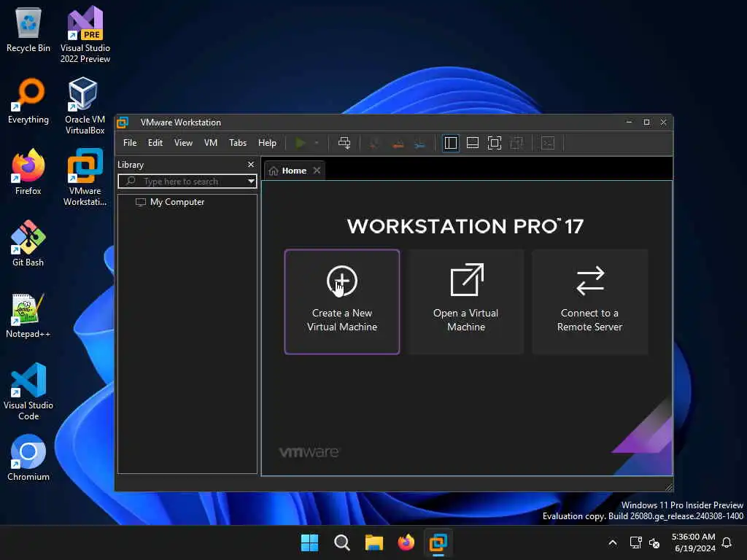This screenshot has height=560, width=747.
Task: Click the Take Snapshot toolbar icon
Action: point(374,143)
